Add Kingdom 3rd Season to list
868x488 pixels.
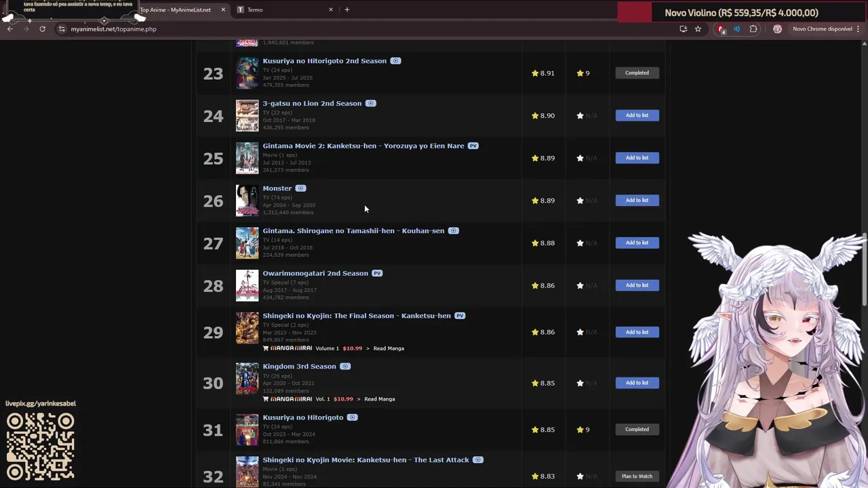[637, 383]
